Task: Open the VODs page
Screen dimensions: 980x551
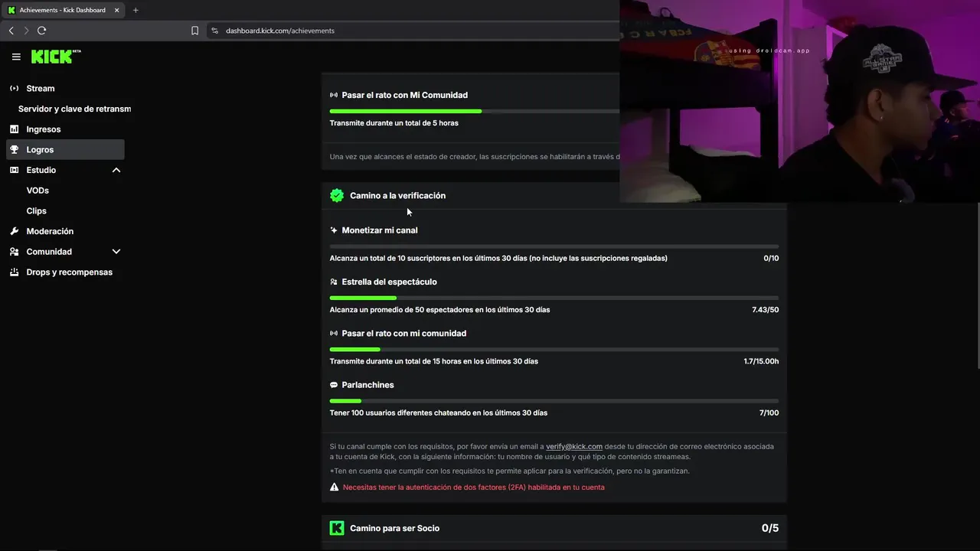Action: pos(38,191)
